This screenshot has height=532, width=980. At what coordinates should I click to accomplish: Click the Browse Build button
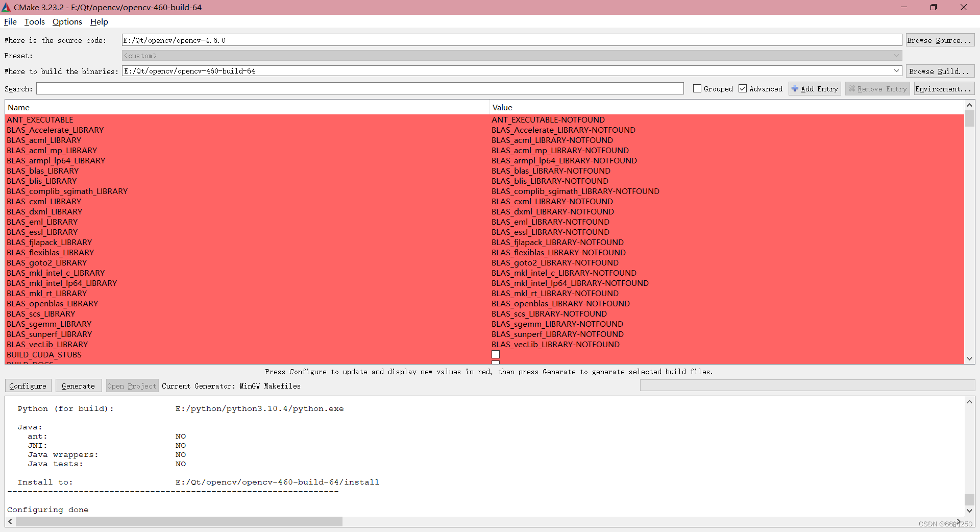point(940,71)
